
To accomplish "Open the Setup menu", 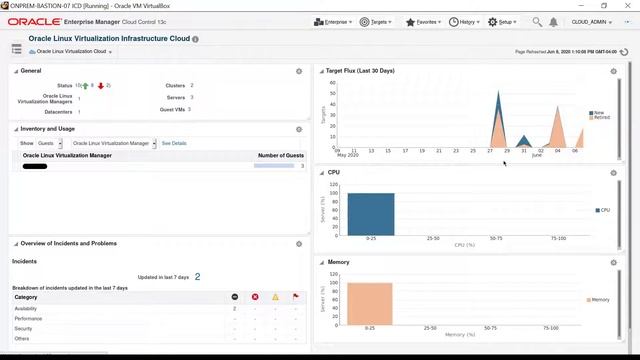I will point(502,22).
